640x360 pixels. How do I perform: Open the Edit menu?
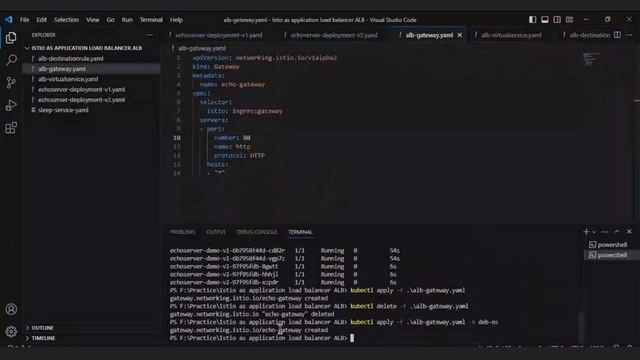(x=41, y=20)
